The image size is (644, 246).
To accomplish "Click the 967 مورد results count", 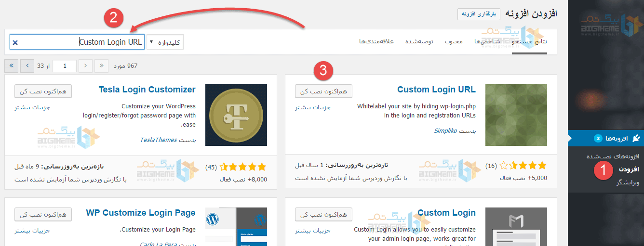I will point(125,66).
